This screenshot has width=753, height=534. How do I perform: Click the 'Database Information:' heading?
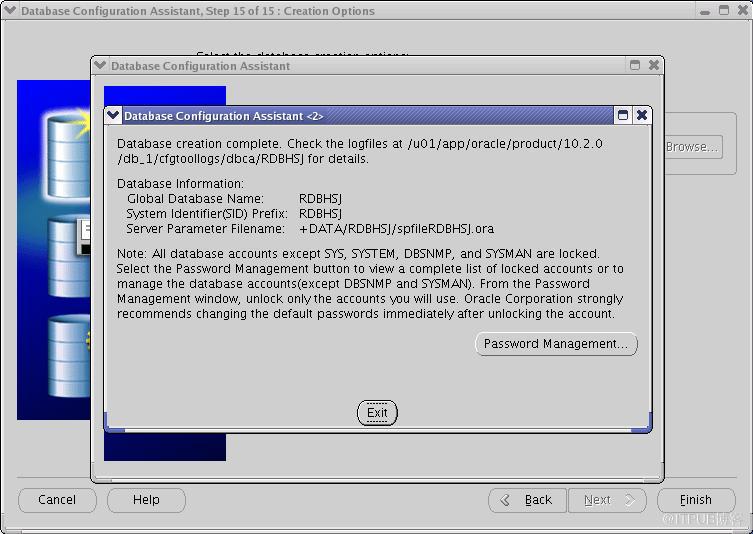point(181,184)
